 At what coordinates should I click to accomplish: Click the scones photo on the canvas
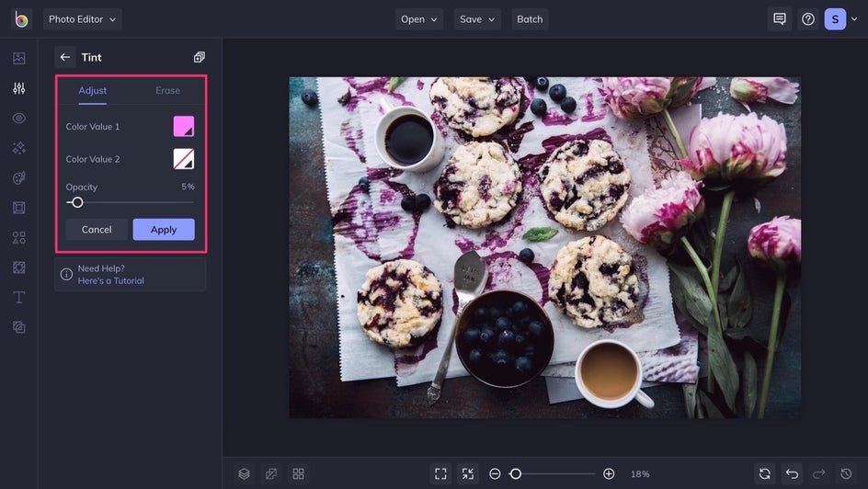(544, 247)
